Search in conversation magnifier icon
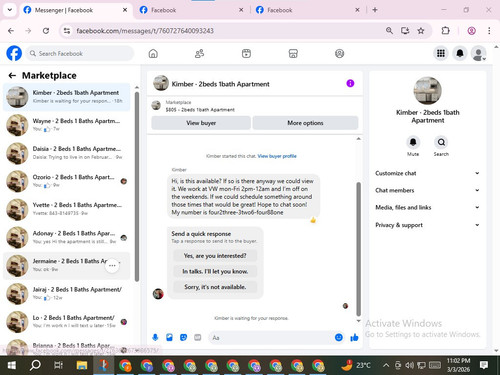Viewport: 500px width, 375px height. (x=441, y=143)
